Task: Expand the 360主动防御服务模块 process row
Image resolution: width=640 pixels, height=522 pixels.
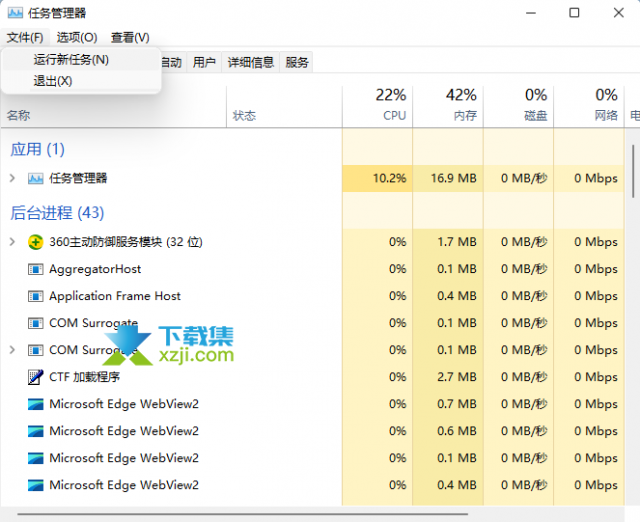Action: pos(12,242)
